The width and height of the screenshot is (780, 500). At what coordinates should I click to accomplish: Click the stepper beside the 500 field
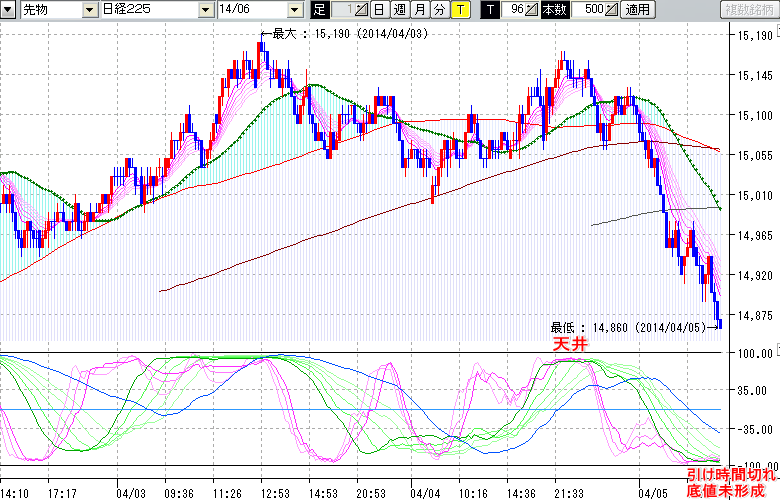611,10
